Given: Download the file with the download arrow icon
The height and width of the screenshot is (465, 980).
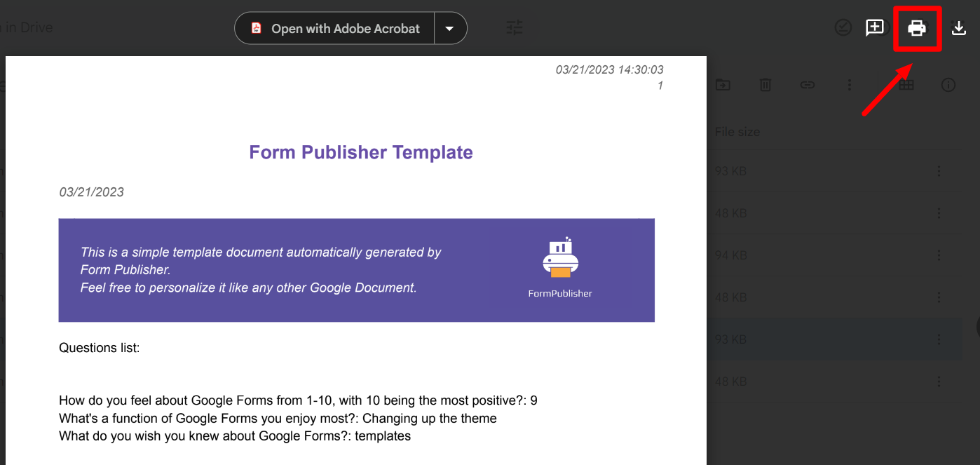Looking at the screenshot, I should [x=958, y=28].
